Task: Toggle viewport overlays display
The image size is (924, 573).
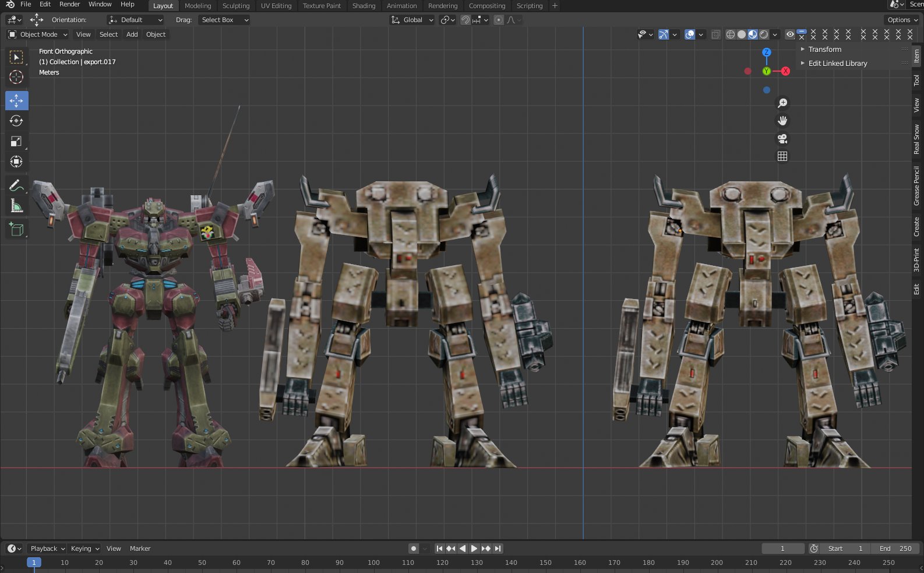Action: (690, 34)
